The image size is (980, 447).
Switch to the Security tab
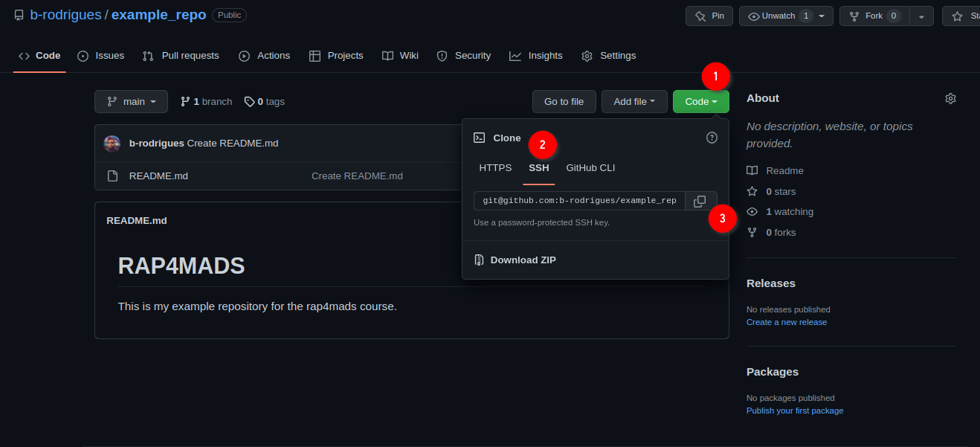coord(464,56)
